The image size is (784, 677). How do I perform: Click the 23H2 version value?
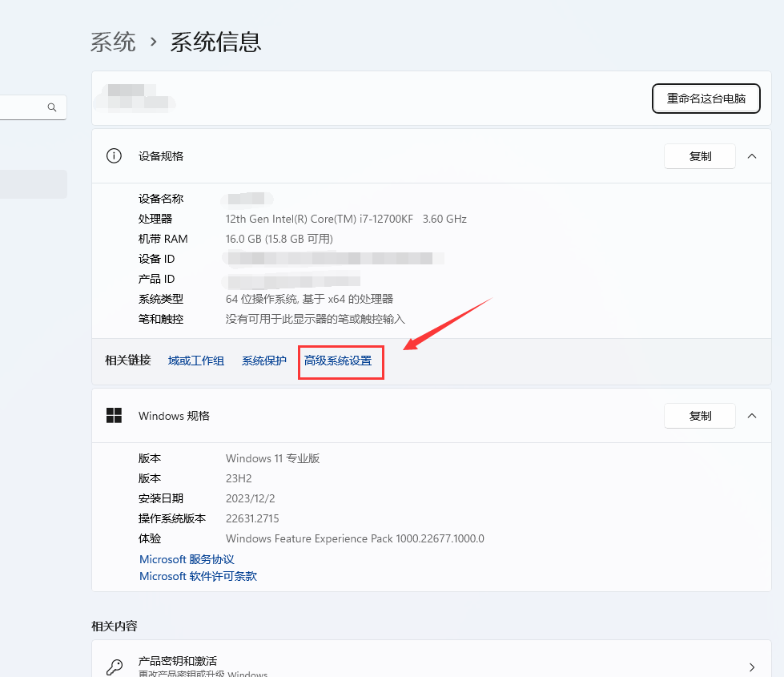239,478
